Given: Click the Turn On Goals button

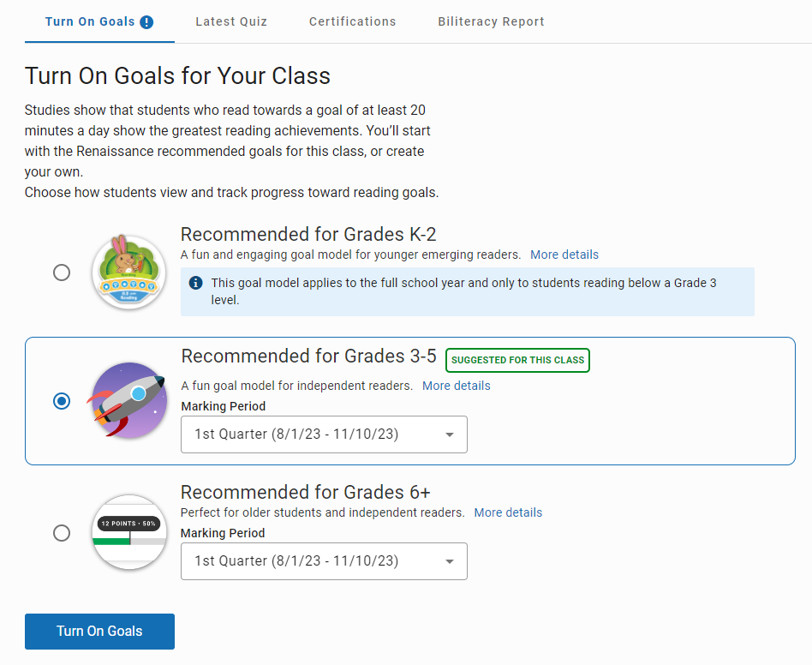Looking at the screenshot, I should click(x=100, y=632).
